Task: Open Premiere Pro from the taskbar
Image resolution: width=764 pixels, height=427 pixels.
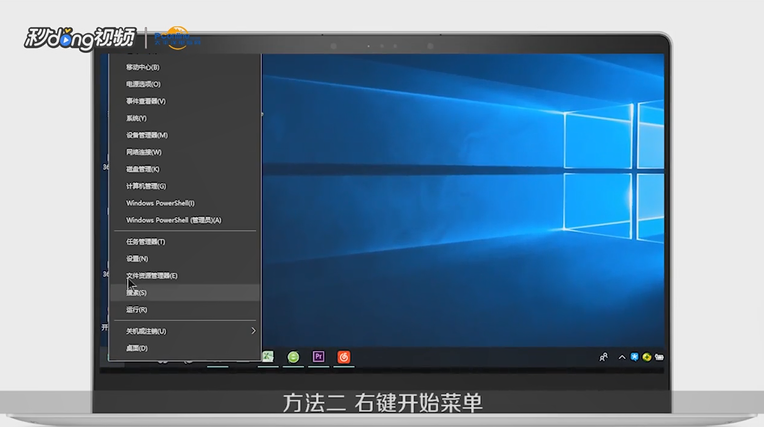Action: (319, 357)
